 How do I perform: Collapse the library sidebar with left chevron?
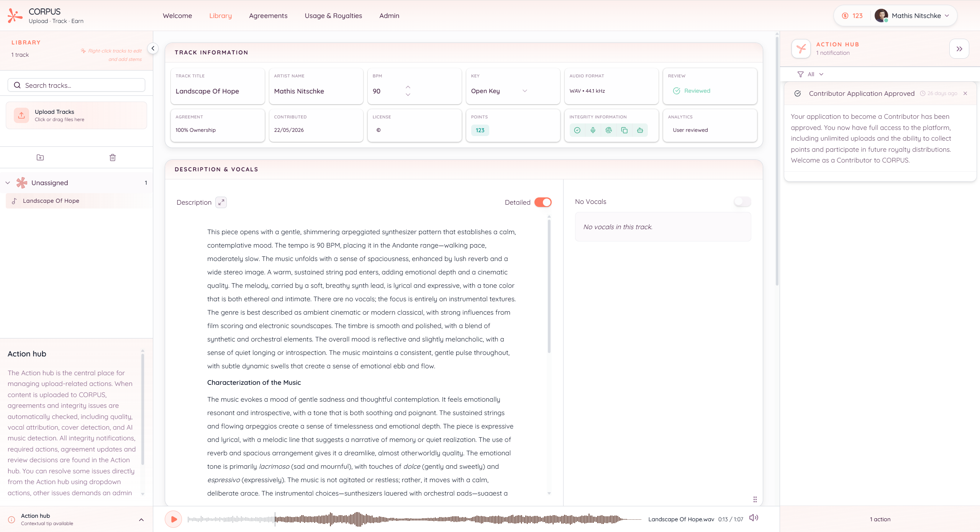point(153,48)
